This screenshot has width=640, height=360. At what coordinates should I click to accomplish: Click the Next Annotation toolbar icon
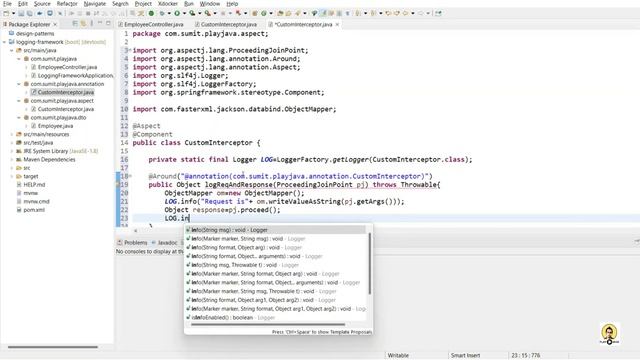[358, 13]
